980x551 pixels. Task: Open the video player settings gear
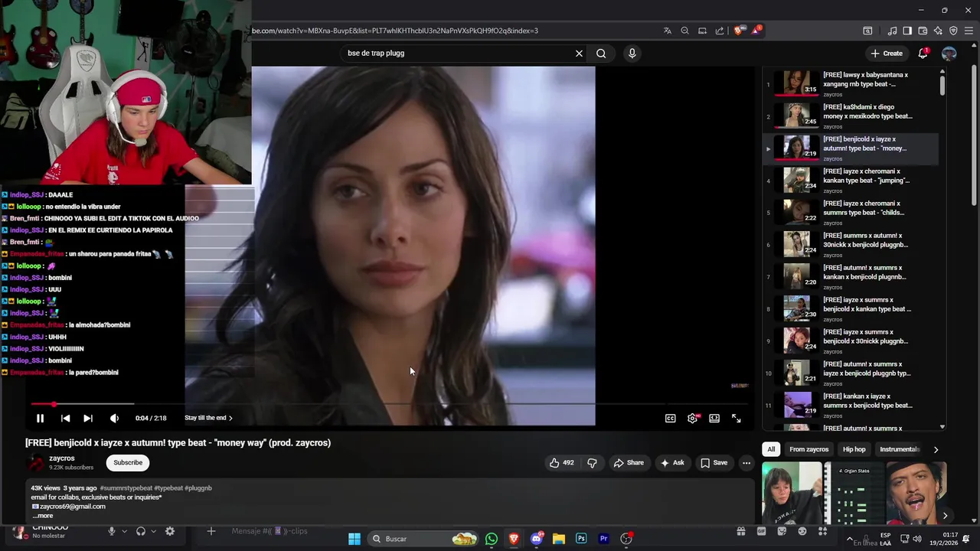(x=692, y=418)
